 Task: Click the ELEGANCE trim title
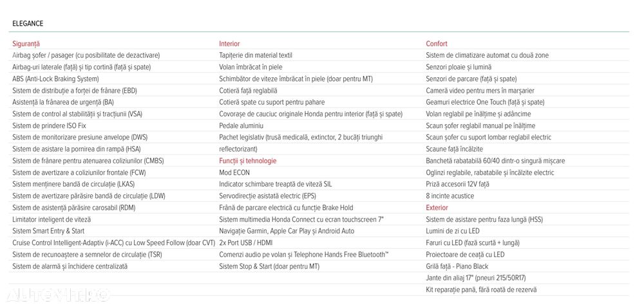point(28,24)
